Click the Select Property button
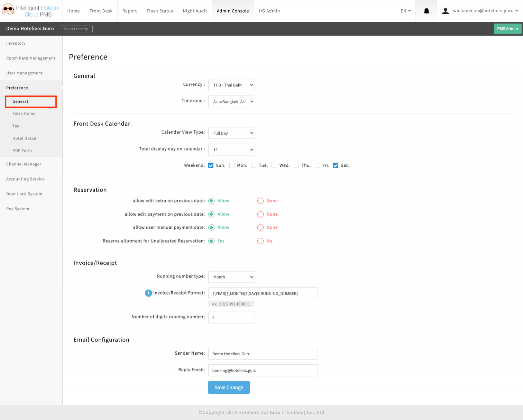The width and height of the screenshot is (523, 420). (76, 29)
